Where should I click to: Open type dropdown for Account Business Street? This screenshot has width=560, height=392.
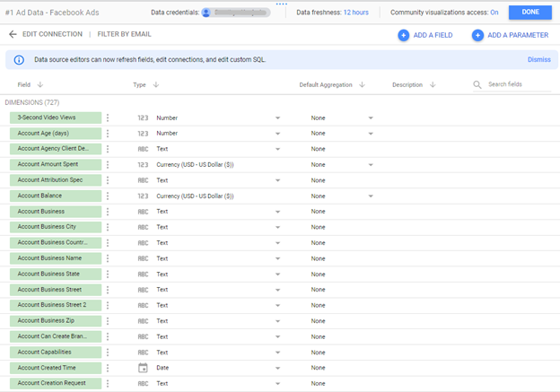tap(277, 290)
